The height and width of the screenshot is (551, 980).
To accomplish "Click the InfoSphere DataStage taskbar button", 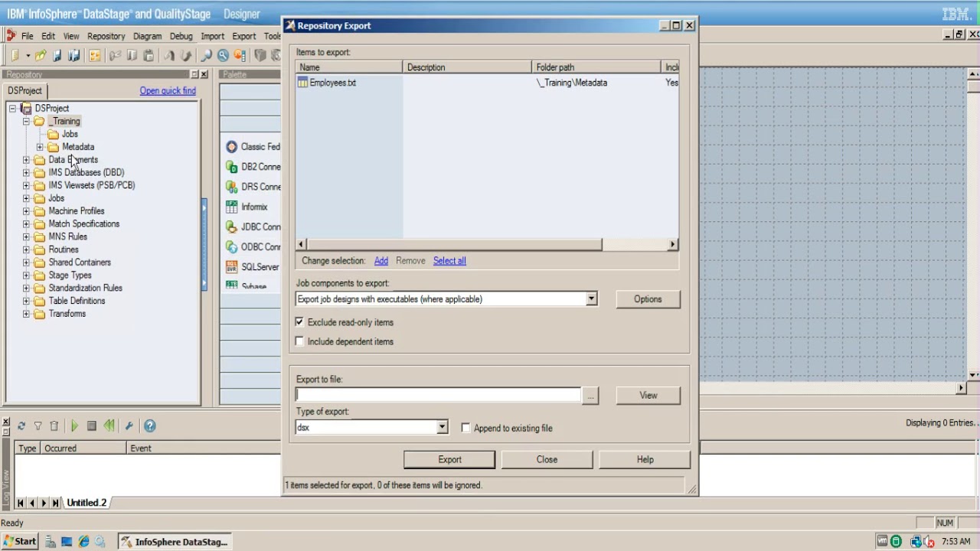I will pyautogui.click(x=175, y=542).
